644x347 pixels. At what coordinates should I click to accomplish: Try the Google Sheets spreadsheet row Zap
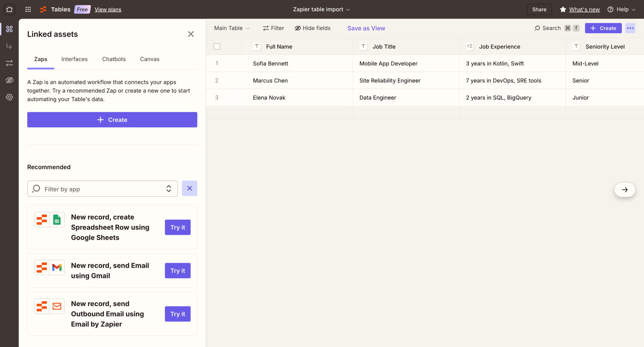point(178,227)
